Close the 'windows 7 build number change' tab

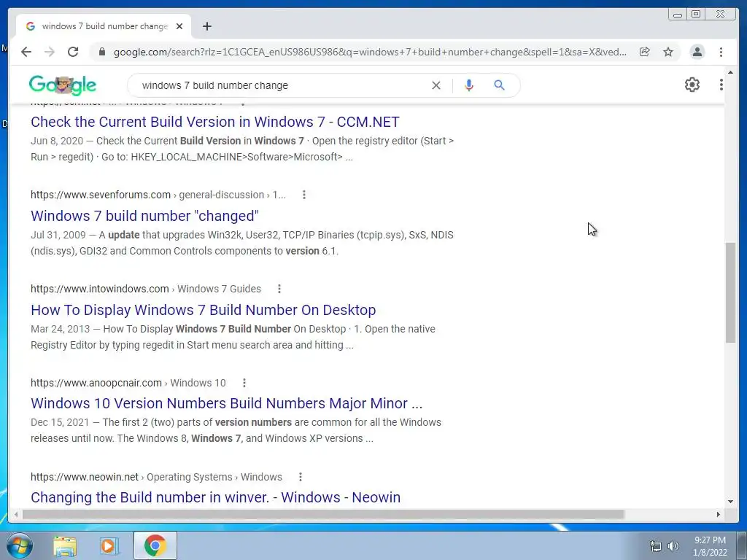(179, 26)
